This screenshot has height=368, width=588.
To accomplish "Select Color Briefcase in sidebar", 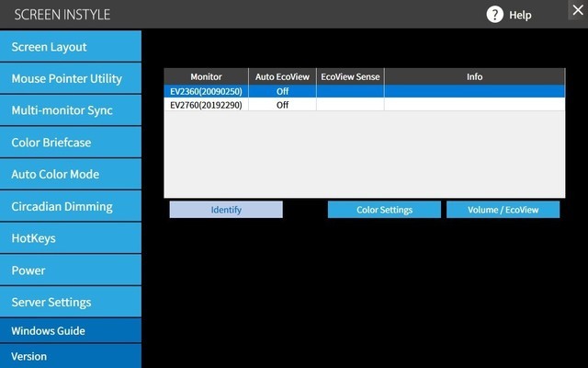I will point(71,143).
